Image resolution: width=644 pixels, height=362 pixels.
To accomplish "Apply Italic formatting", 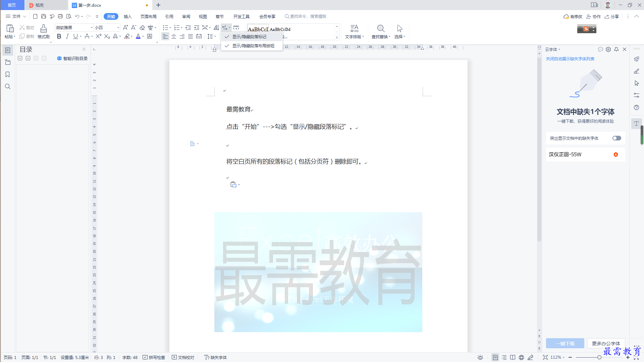I will click(x=67, y=36).
